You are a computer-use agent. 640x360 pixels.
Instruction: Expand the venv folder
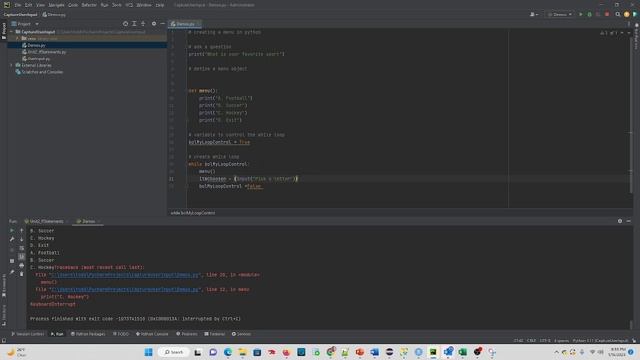pos(17,38)
